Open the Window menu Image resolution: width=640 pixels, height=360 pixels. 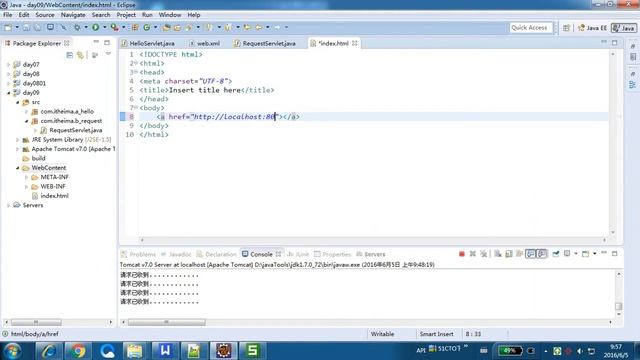(170, 15)
